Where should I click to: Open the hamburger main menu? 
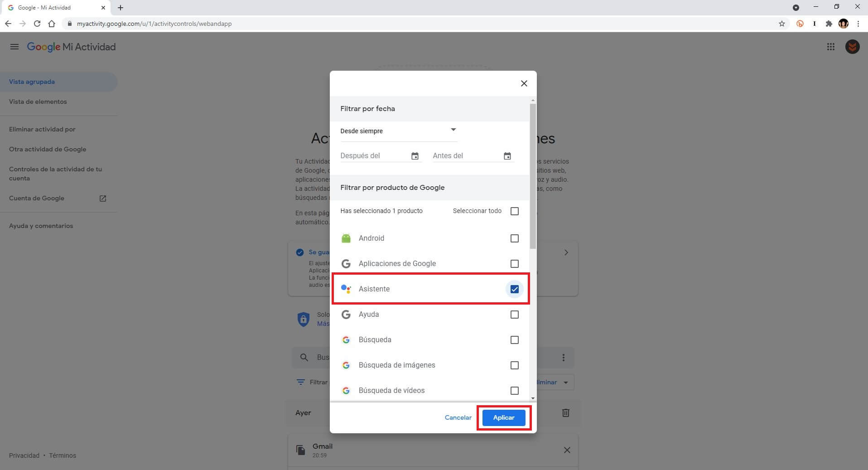click(14, 47)
